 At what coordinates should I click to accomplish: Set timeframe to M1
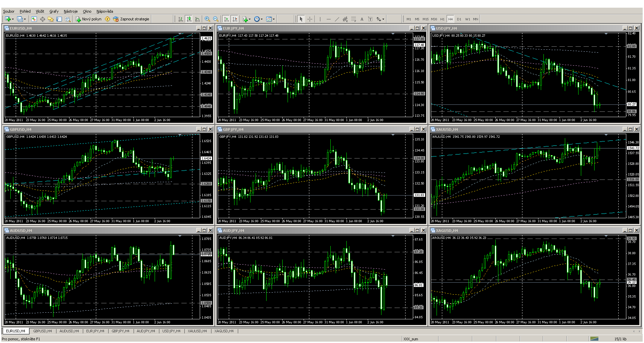tap(409, 19)
